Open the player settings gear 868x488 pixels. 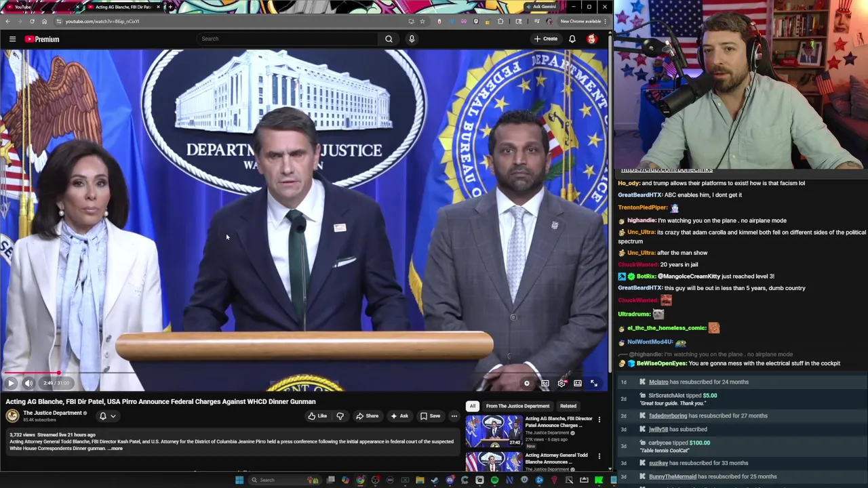click(561, 384)
